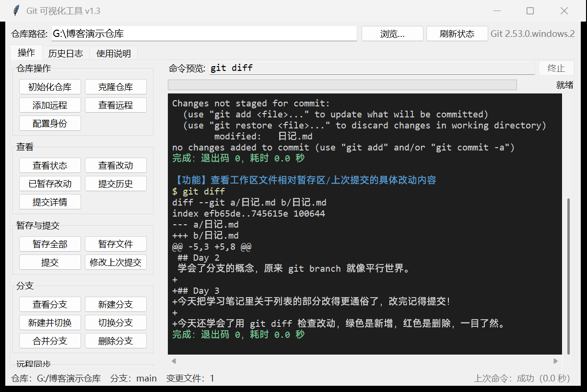
Task: Maximize the Git 可视化工具 window
Action: [x=530, y=11]
